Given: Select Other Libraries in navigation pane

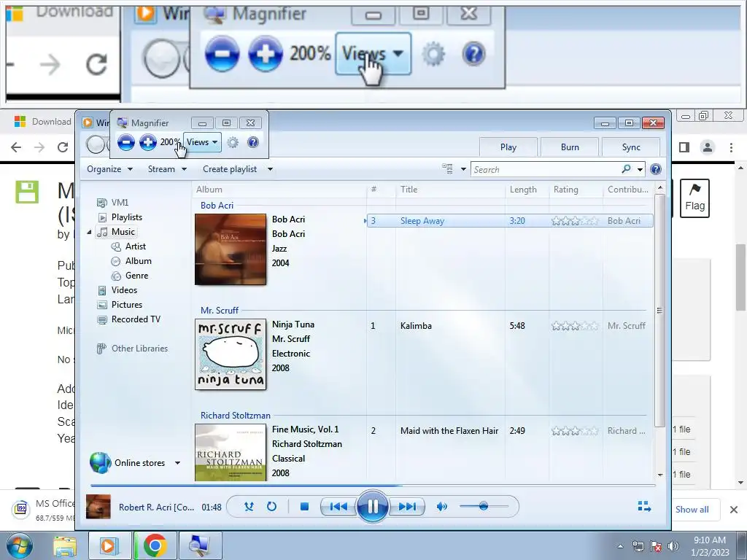Looking at the screenshot, I should 133,349.
